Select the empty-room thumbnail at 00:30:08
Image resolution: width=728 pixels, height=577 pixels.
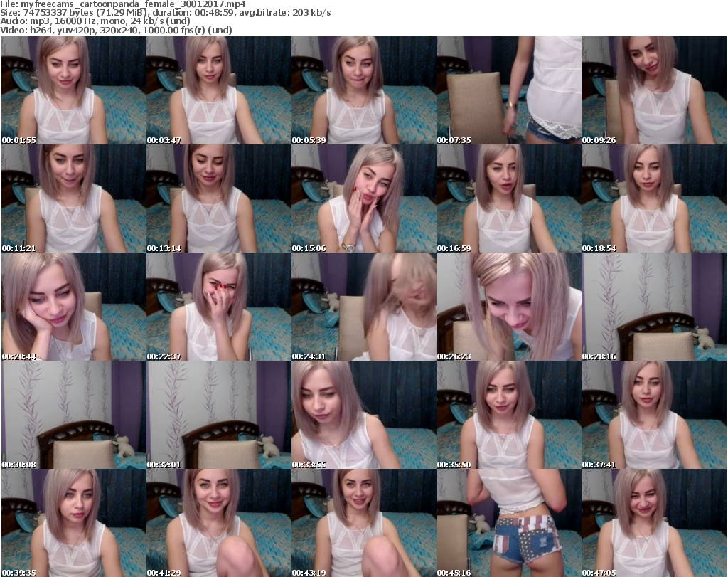coord(73,415)
